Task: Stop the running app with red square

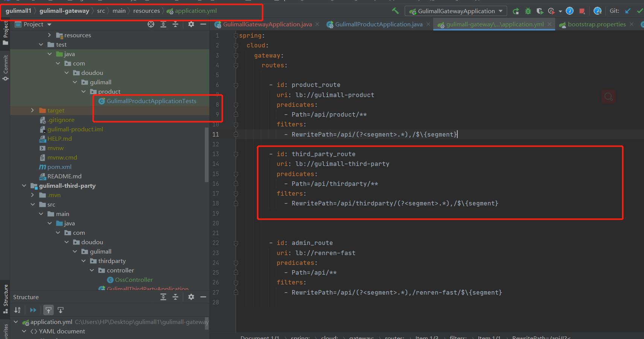Action: click(582, 11)
